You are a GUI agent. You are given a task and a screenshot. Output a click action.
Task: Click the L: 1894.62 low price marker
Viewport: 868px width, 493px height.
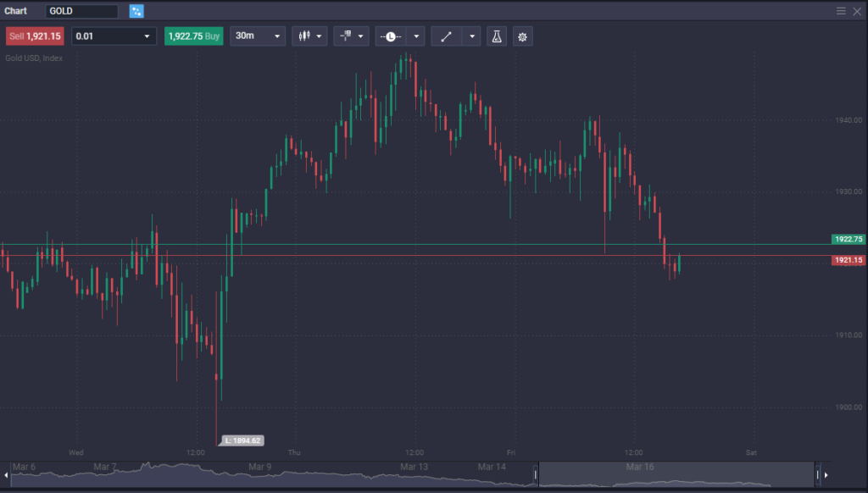(x=242, y=440)
